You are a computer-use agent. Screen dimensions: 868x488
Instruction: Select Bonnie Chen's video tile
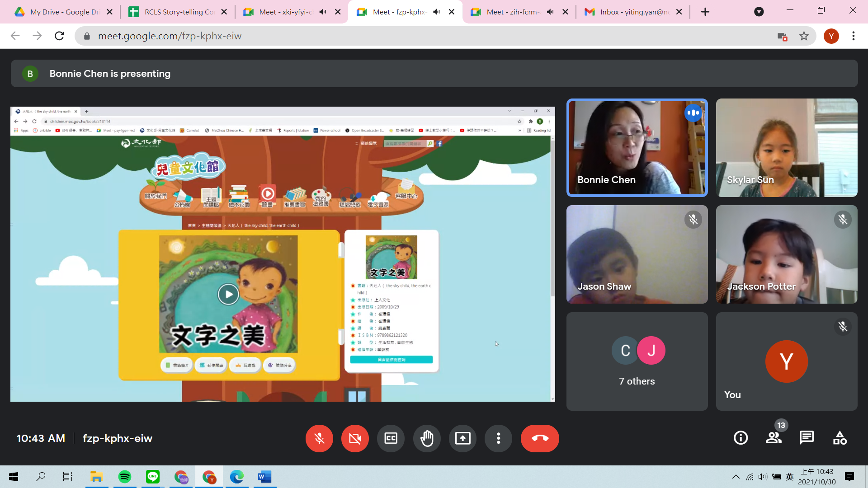pos(637,148)
